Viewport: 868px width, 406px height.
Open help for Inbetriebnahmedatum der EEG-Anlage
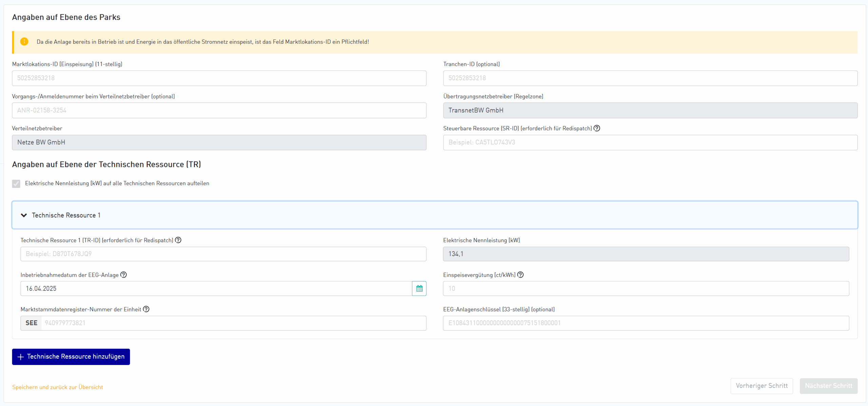pos(124,275)
